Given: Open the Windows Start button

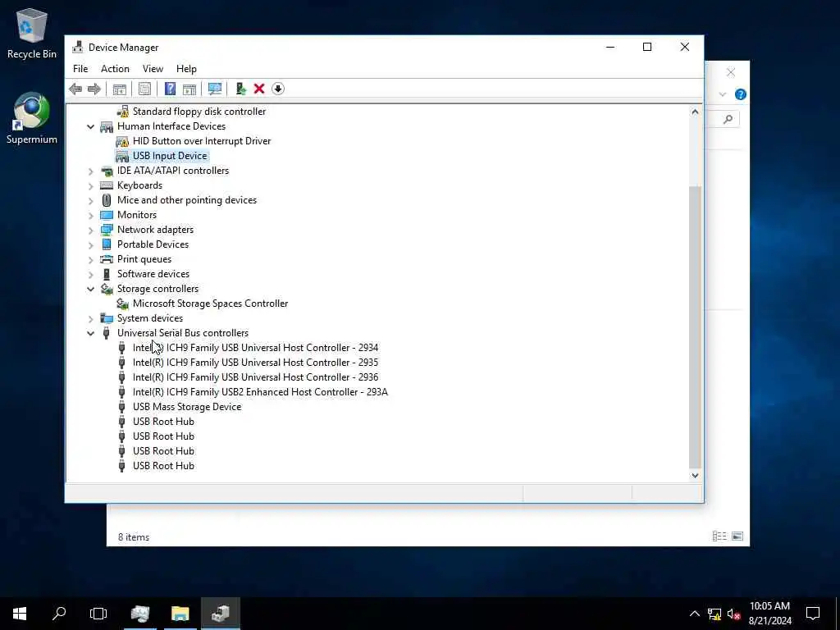Looking at the screenshot, I should 20,614.
